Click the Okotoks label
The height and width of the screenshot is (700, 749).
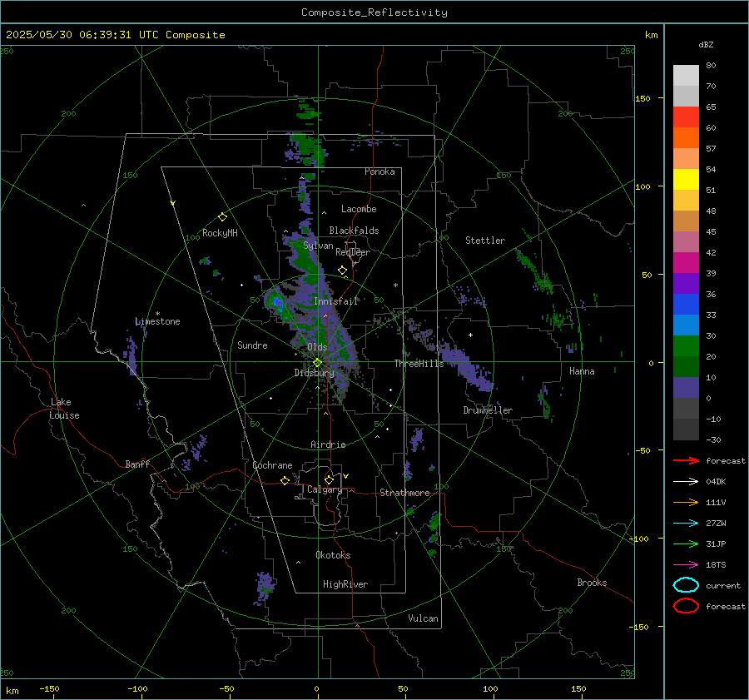tap(333, 555)
